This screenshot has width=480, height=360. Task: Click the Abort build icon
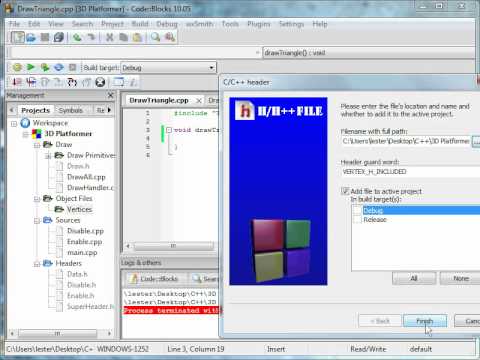coord(72,68)
